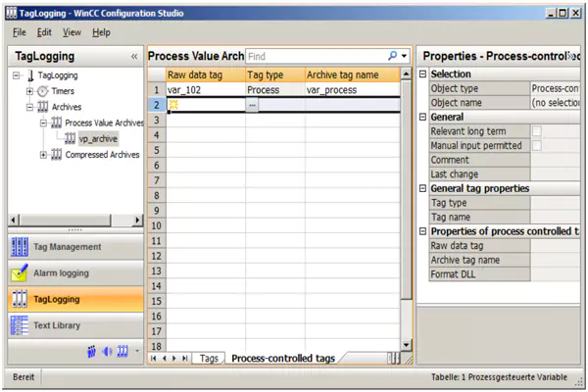This screenshot has width=588, height=392.
Task: Click the archive shortcut icon in navigation footer
Action: (x=122, y=351)
